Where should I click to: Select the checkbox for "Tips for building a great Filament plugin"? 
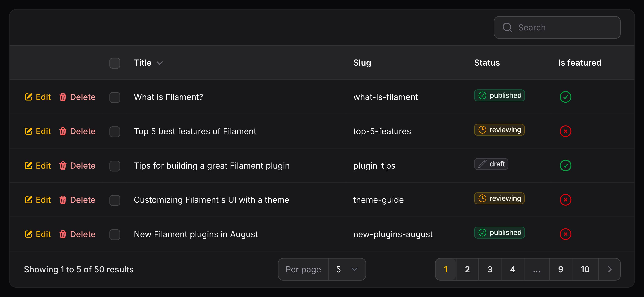click(x=115, y=166)
